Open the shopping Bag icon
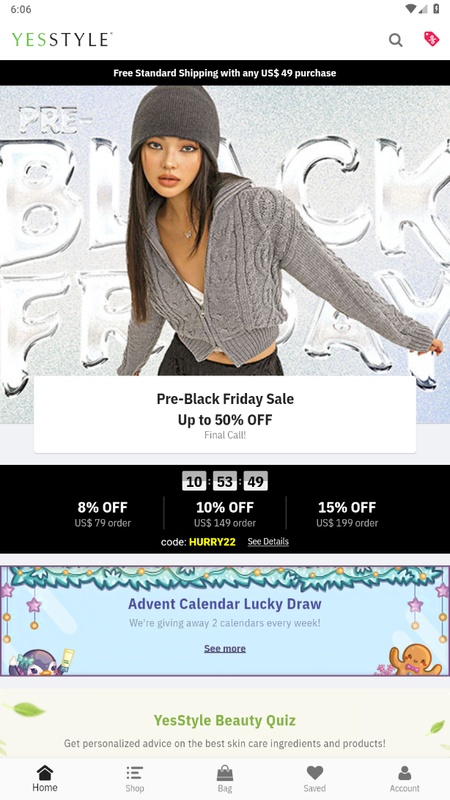 click(225, 779)
